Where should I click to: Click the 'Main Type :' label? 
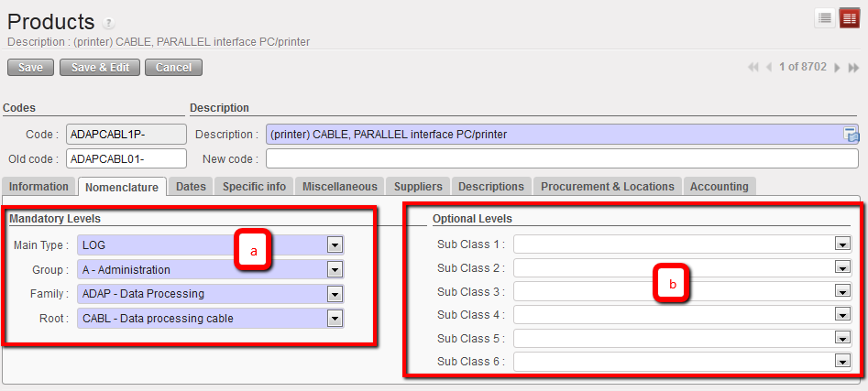tap(41, 245)
